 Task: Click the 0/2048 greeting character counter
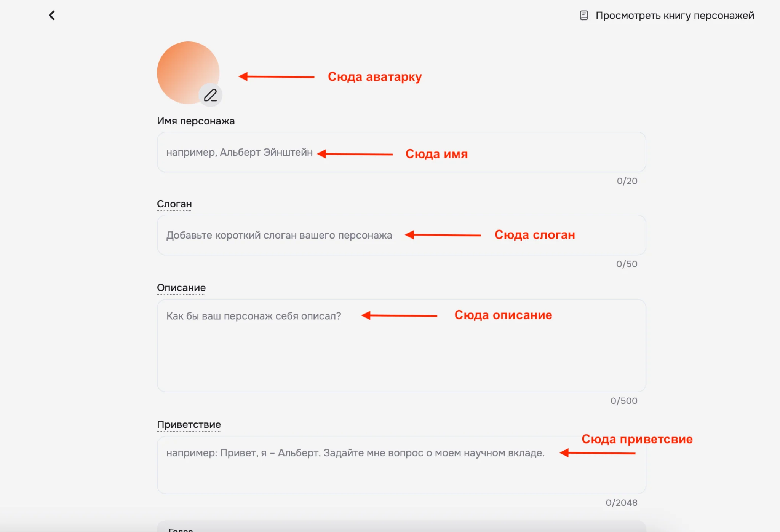point(621,503)
